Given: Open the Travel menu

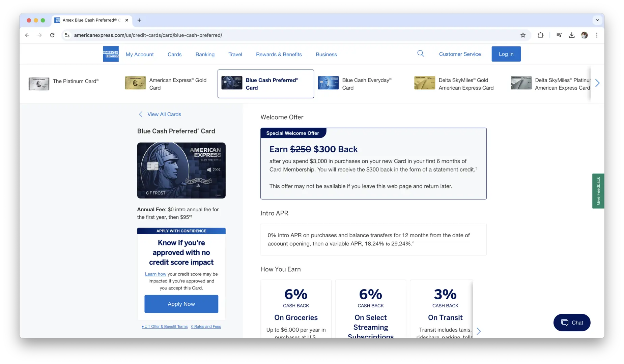Looking at the screenshot, I should tap(235, 54).
